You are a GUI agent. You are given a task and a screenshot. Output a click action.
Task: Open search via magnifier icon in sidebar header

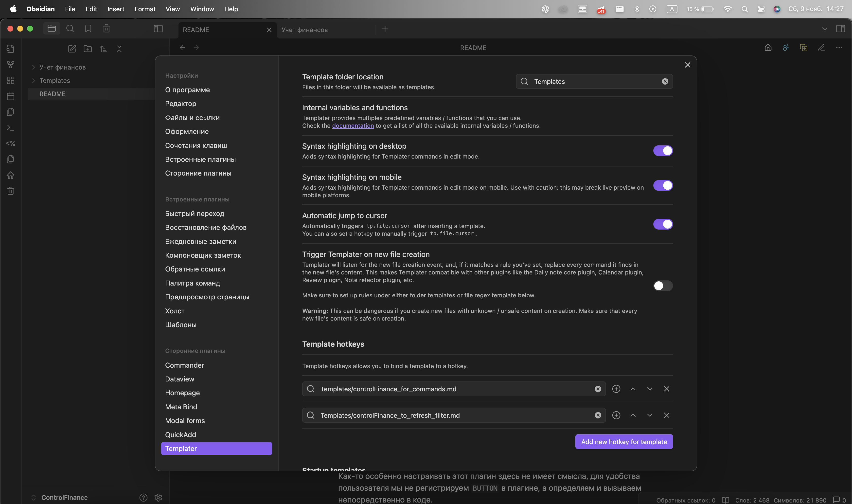click(70, 29)
